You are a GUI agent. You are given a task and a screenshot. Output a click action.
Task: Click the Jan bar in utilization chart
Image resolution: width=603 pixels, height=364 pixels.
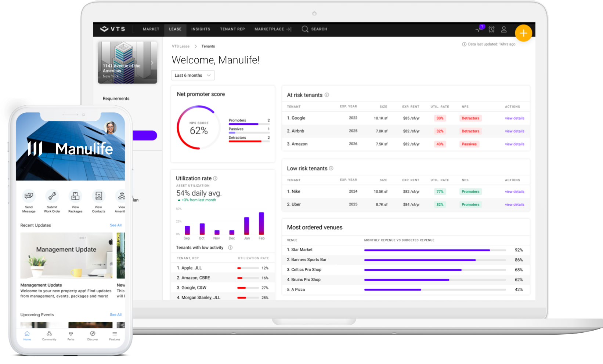pyautogui.click(x=247, y=226)
